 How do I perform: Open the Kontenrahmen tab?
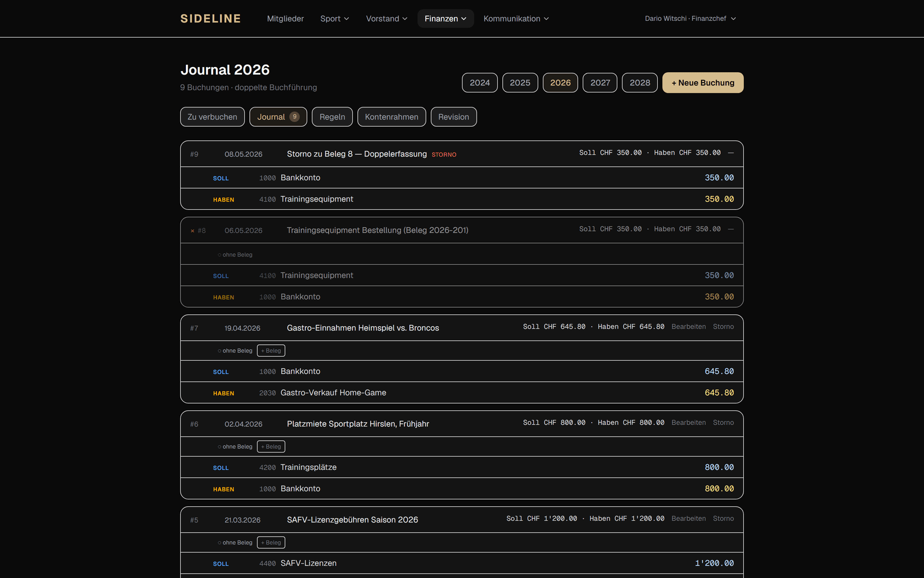[x=392, y=117]
